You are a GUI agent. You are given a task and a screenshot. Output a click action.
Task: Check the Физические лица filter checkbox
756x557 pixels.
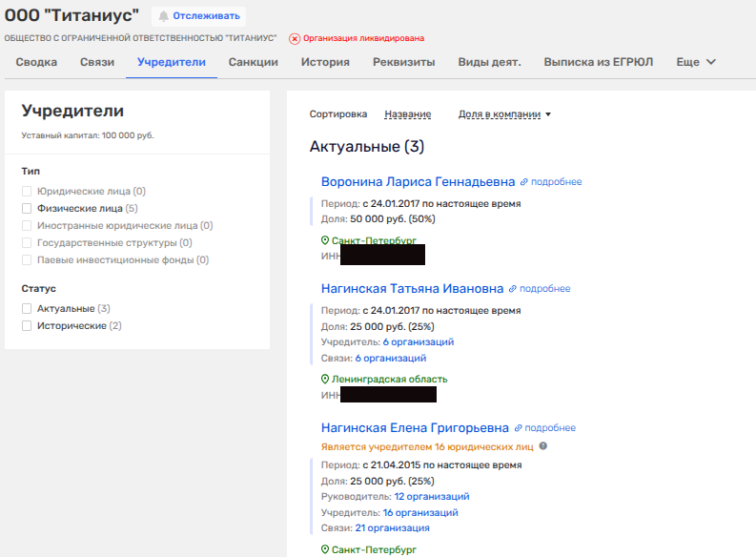coord(28,208)
